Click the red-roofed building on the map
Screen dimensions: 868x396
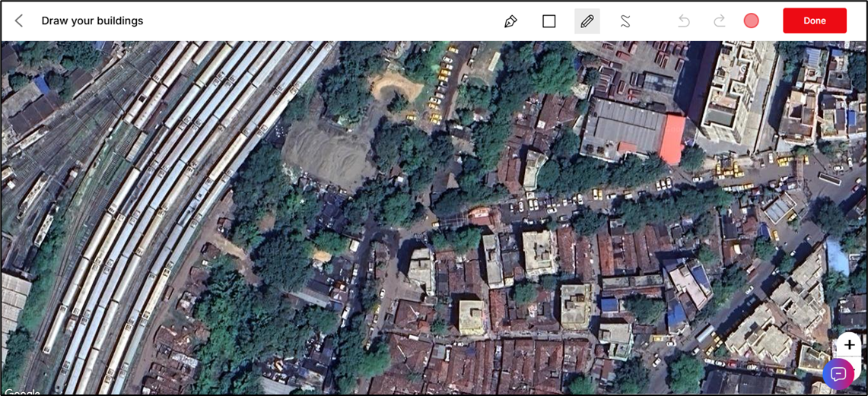point(671,139)
